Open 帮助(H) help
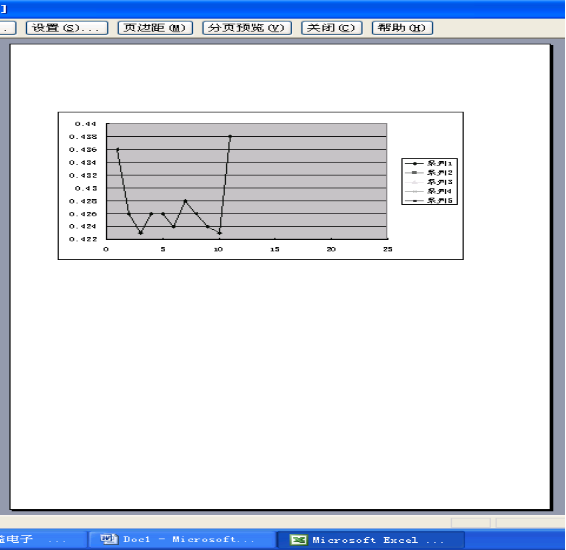The height and width of the screenshot is (550, 566). tap(402, 28)
